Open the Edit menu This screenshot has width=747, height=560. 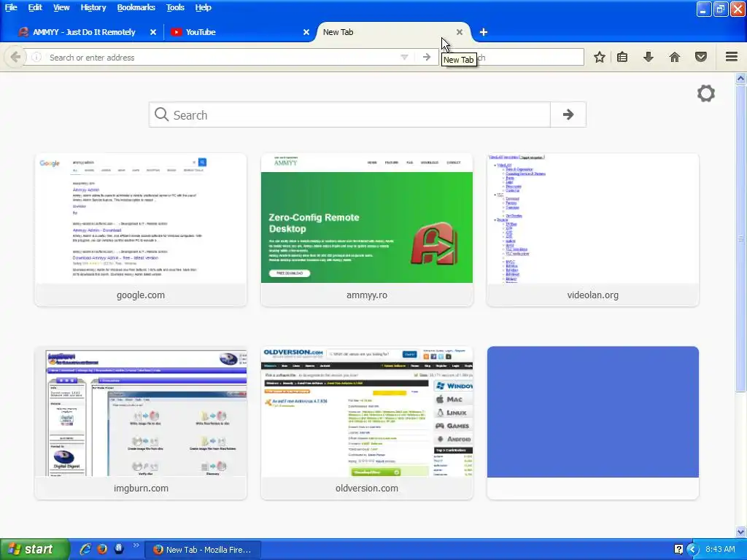coord(35,7)
